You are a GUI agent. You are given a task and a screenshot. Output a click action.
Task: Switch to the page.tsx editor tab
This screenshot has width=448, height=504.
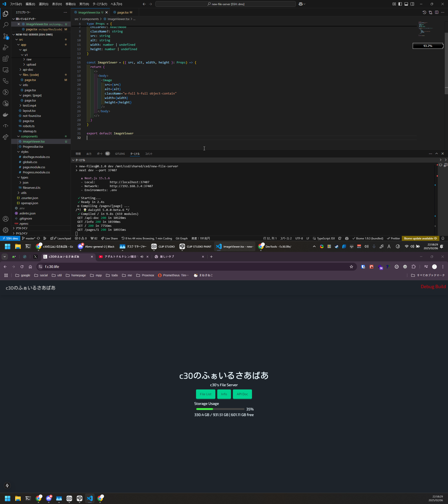123,12
